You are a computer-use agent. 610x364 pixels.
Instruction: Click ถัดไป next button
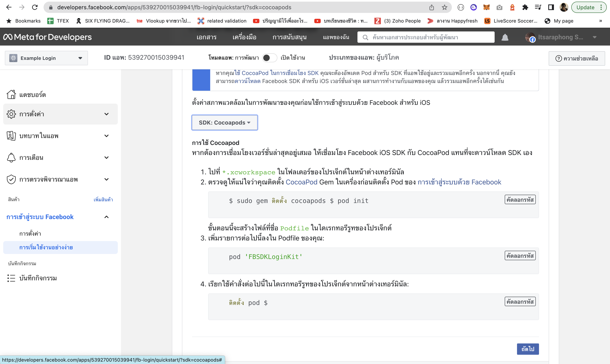click(528, 349)
